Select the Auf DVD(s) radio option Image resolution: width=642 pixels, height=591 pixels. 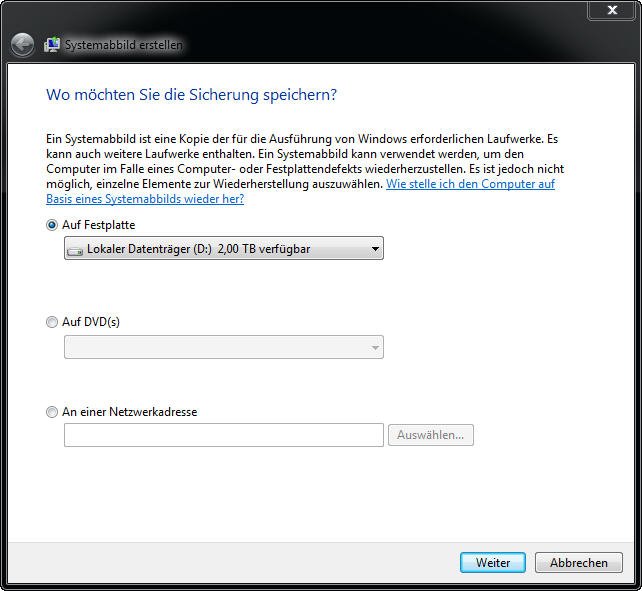[52, 322]
